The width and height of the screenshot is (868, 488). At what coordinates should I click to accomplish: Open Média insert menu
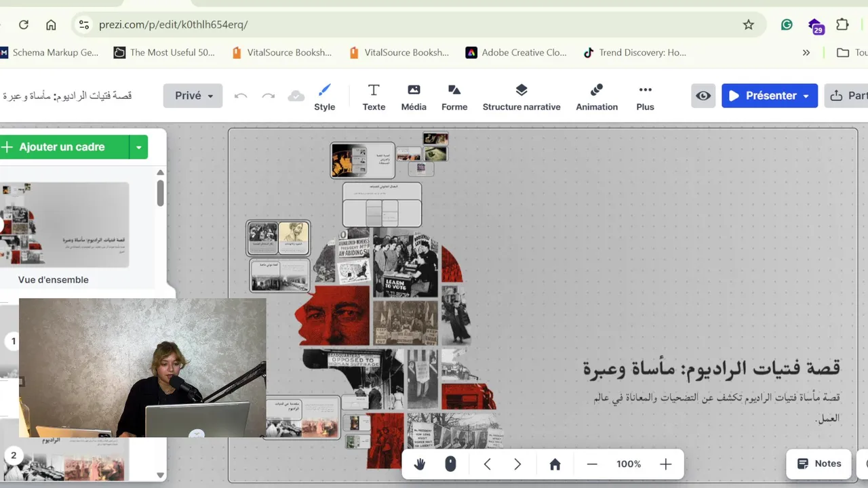pyautogui.click(x=414, y=97)
